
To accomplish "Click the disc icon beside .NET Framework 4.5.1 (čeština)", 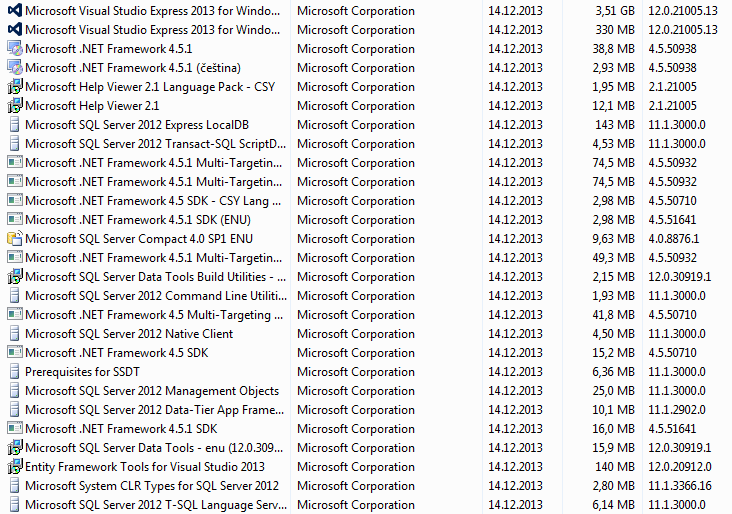I will (x=14, y=68).
